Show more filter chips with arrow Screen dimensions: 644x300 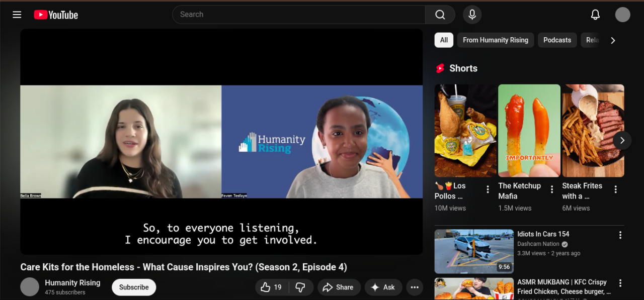point(613,40)
